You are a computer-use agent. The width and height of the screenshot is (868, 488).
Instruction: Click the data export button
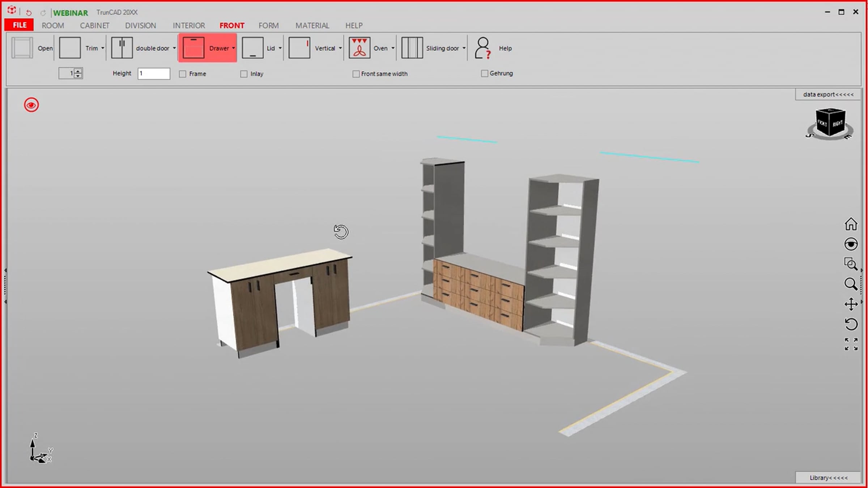(x=828, y=94)
